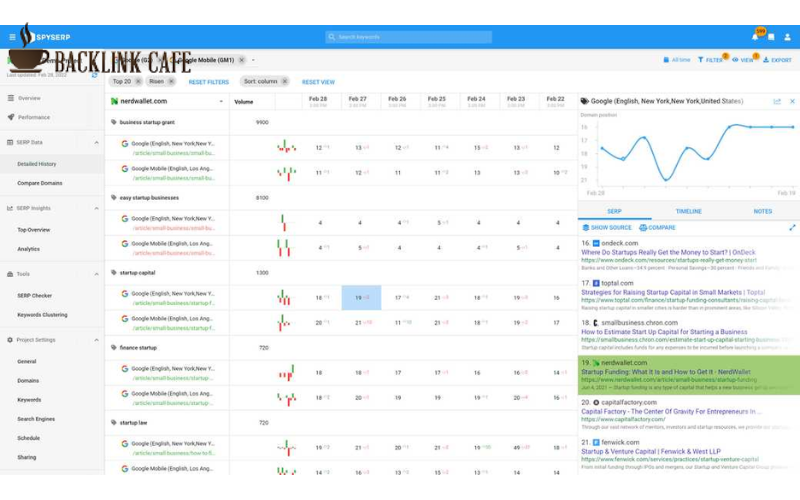Remove the Google Mobile (GM1) chip
800x500 pixels.
[x=242, y=60]
